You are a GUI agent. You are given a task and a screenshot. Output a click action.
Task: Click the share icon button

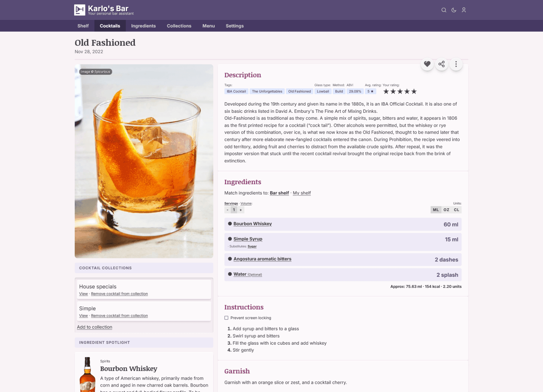click(442, 64)
